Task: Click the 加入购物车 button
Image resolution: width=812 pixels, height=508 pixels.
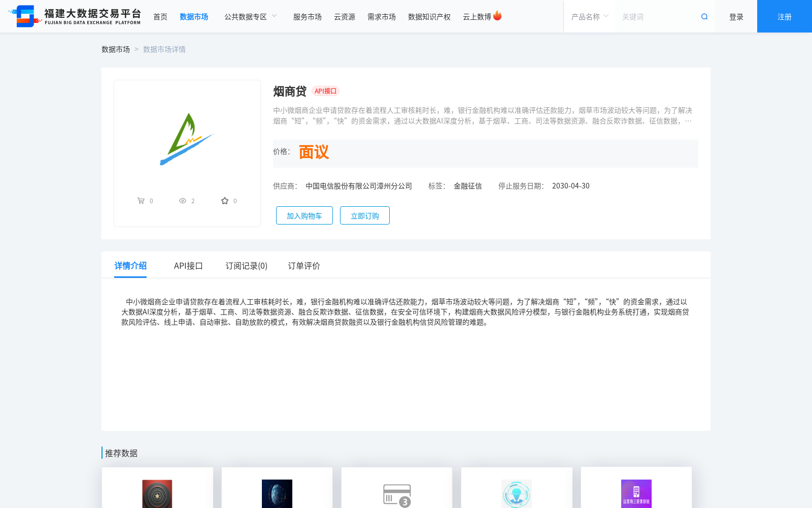Action: [304, 215]
